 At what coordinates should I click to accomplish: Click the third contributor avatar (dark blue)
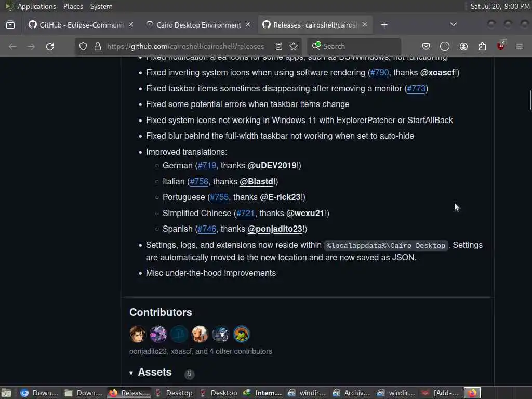(x=179, y=334)
